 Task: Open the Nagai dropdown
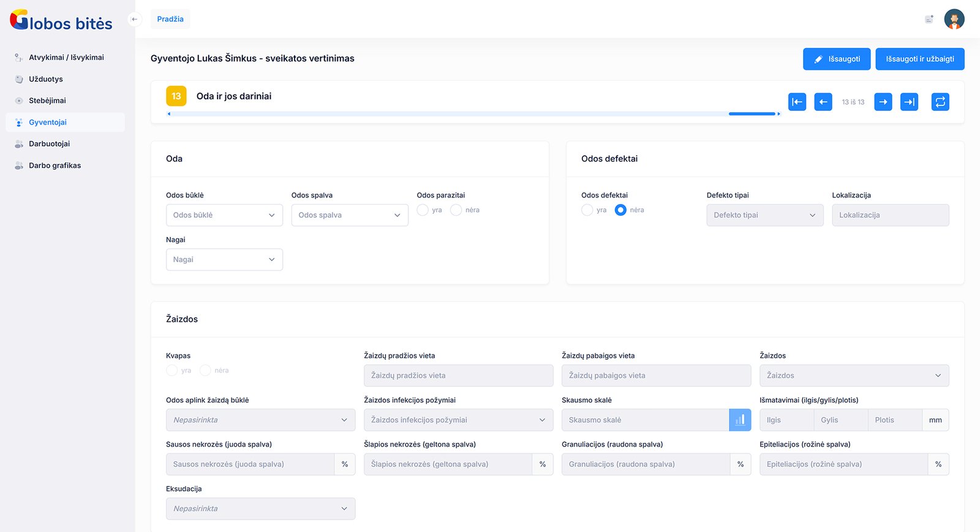(x=224, y=260)
